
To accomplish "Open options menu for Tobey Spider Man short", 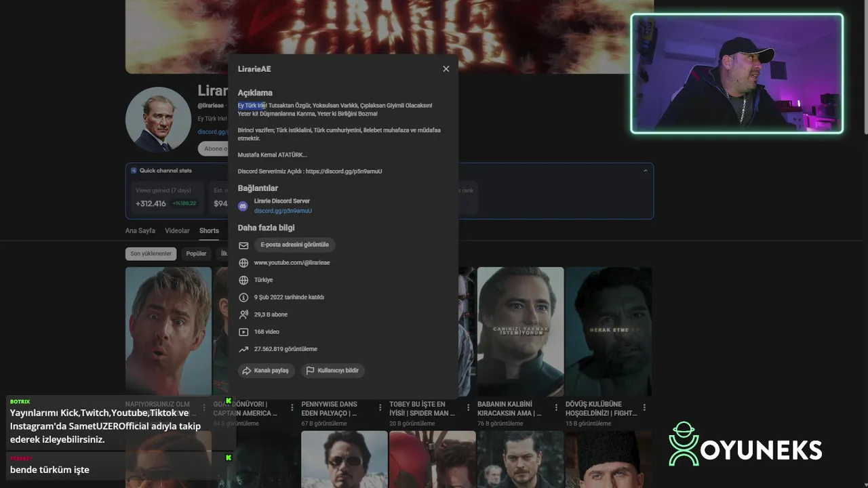I will tap(469, 407).
